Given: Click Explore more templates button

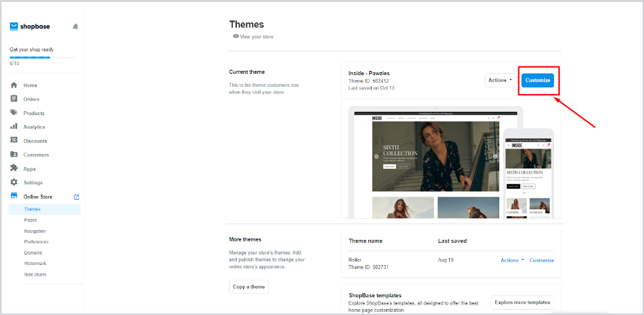Looking at the screenshot, I should click(x=522, y=303).
